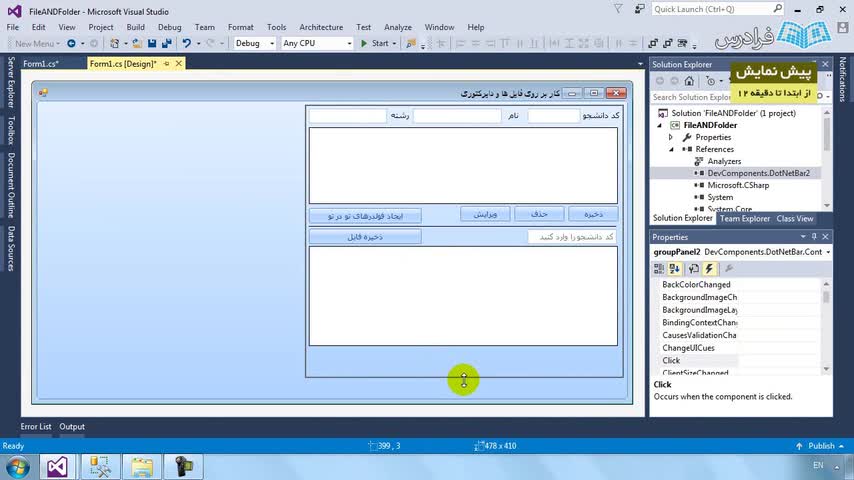The width and height of the screenshot is (854, 480).
Task: Click the New Project toolbar icon
Action: (x=114, y=43)
